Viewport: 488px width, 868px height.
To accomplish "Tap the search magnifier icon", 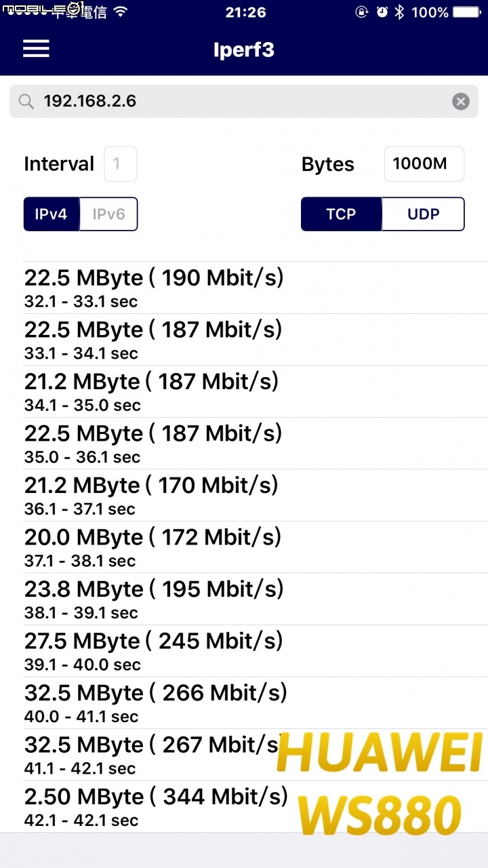I will [26, 102].
